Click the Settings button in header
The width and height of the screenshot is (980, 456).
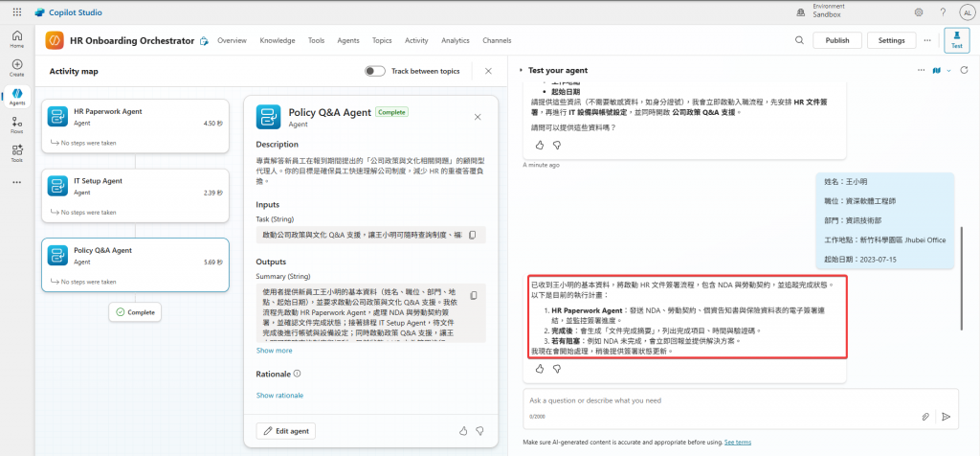[891, 40]
